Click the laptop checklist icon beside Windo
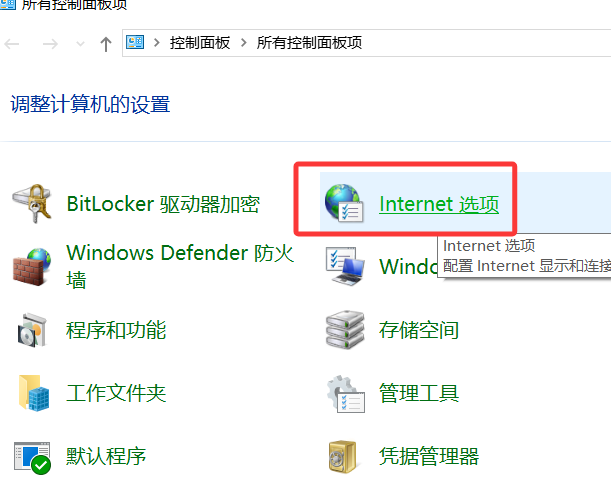The image size is (611, 495). tap(345, 267)
